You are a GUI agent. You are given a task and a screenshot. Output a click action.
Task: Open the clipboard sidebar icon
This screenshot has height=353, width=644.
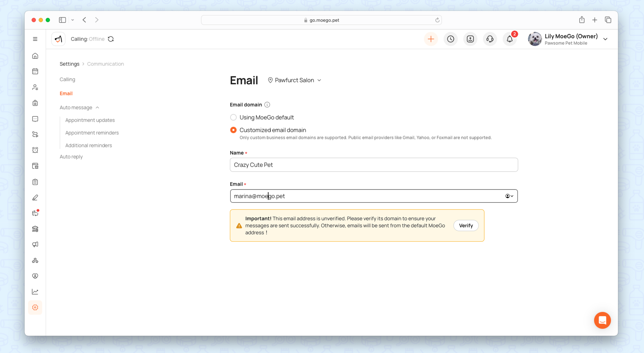tap(35, 182)
